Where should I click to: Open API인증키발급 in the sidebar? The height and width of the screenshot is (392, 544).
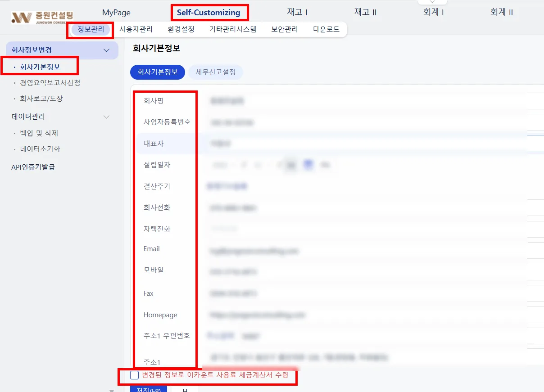pyautogui.click(x=33, y=167)
